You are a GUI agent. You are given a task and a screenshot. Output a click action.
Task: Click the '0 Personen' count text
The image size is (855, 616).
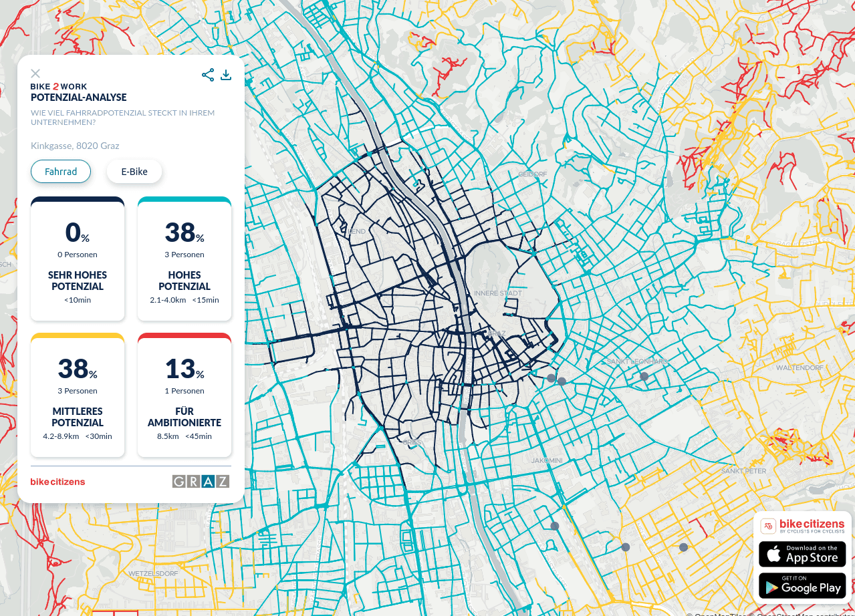pyautogui.click(x=78, y=255)
